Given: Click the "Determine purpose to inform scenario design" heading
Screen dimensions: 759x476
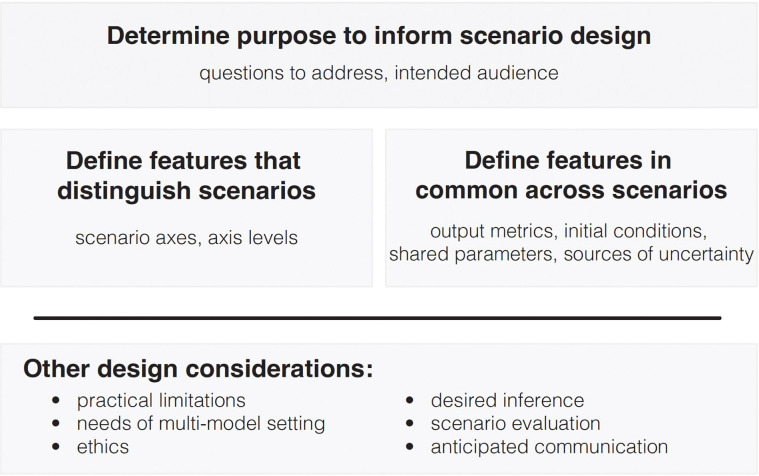Looking at the screenshot, I should [x=379, y=37].
